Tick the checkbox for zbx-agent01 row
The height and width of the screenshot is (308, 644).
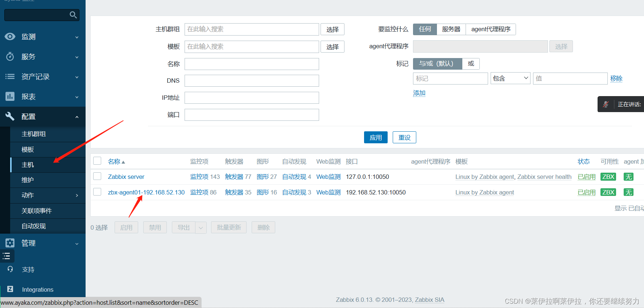[x=97, y=192]
